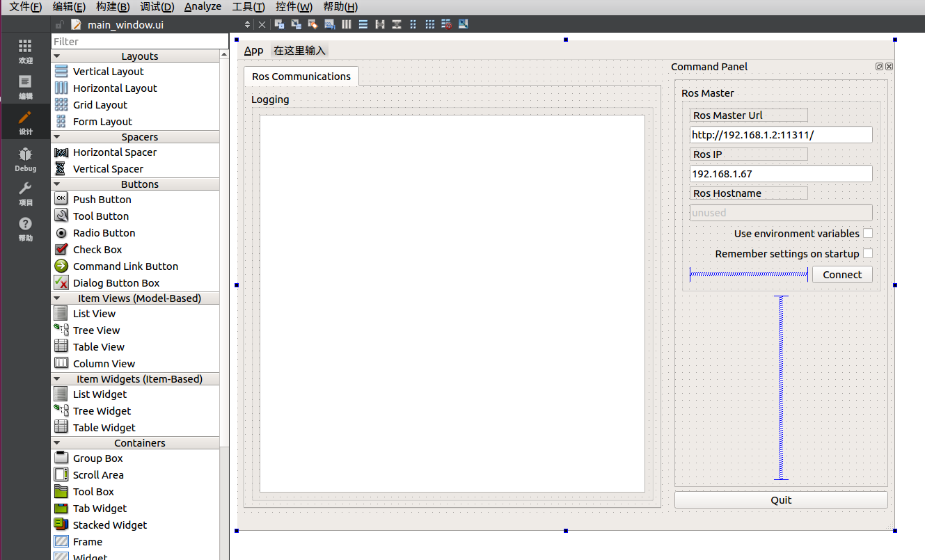Click the progress bar beside Connect

pos(748,274)
